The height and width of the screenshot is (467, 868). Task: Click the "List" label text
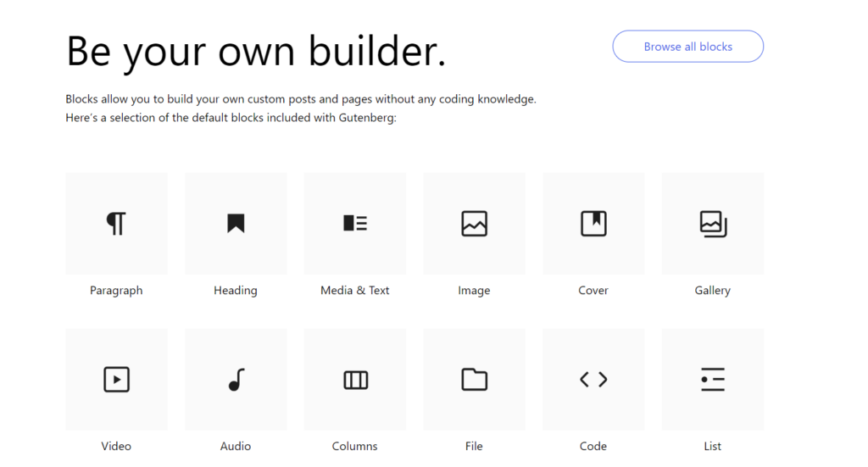(713, 446)
